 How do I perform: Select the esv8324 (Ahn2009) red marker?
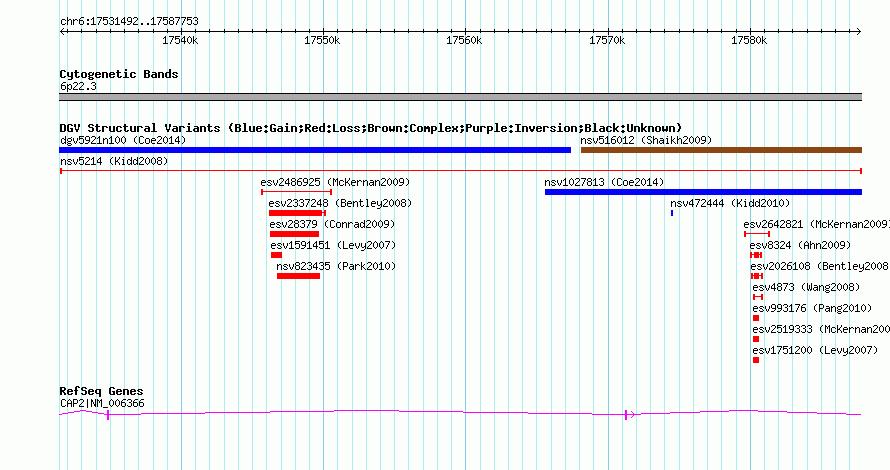(x=756, y=255)
